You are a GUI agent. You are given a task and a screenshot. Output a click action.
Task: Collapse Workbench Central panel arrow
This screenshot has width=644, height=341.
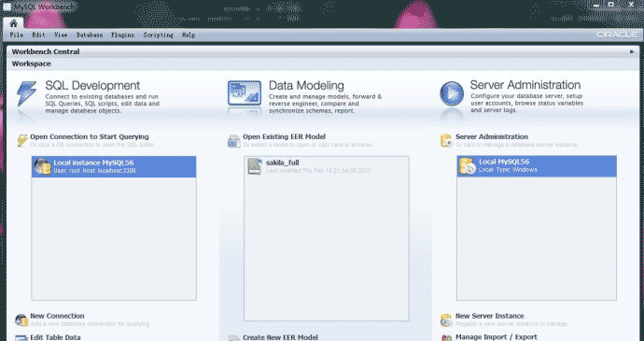tap(632, 51)
